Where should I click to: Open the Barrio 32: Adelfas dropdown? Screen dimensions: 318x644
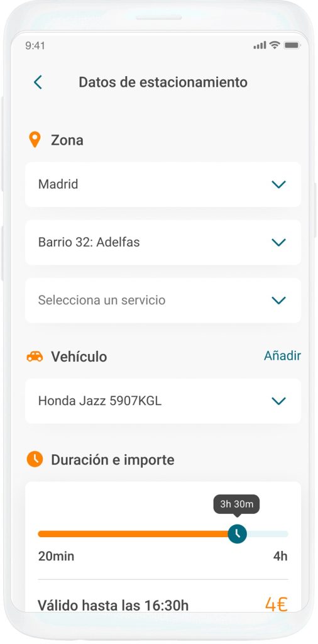coord(163,242)
